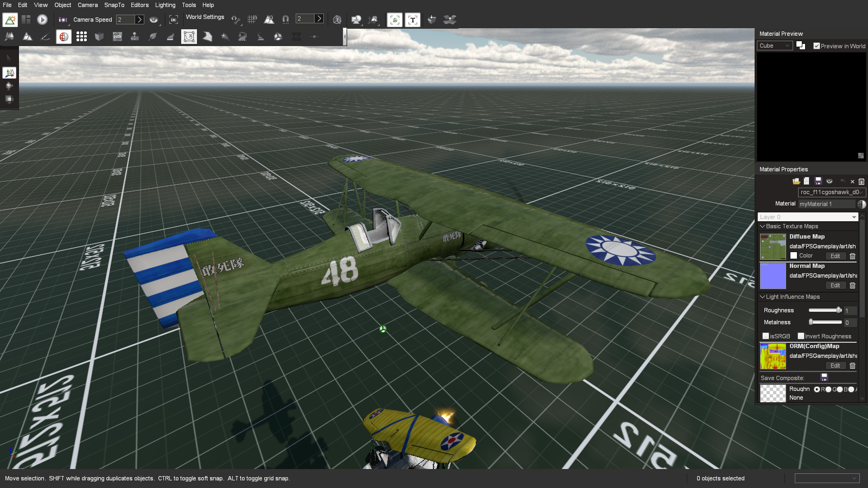Enable the isSRGB checkbox
The width and height of the screenshot is (868, 488).
pos(766,336)
